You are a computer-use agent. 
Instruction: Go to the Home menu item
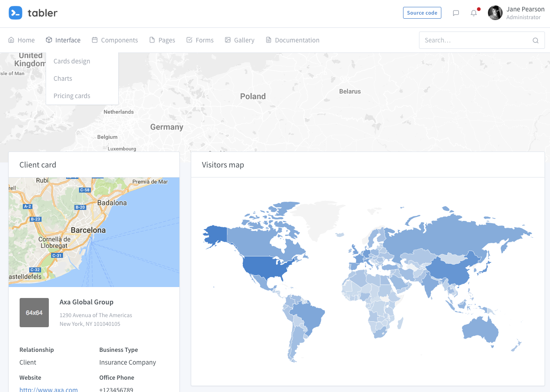coord(21,40)
